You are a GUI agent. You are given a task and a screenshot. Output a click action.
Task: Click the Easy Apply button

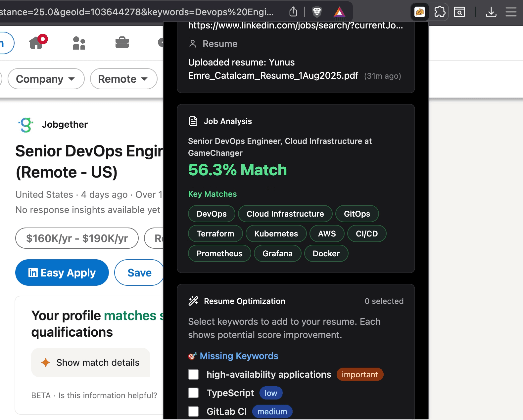point(62,273)
